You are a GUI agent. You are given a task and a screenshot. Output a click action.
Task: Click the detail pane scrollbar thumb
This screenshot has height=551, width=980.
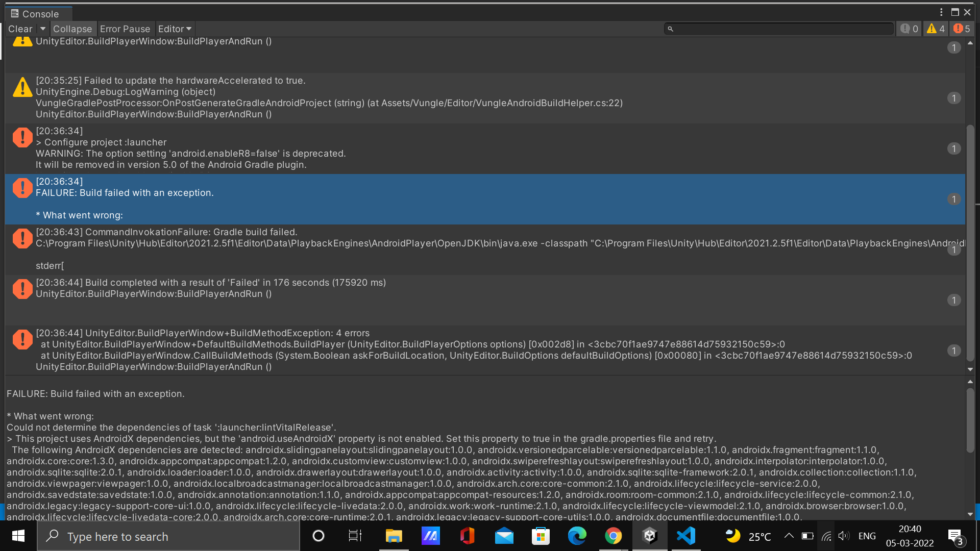pos(970,420)
